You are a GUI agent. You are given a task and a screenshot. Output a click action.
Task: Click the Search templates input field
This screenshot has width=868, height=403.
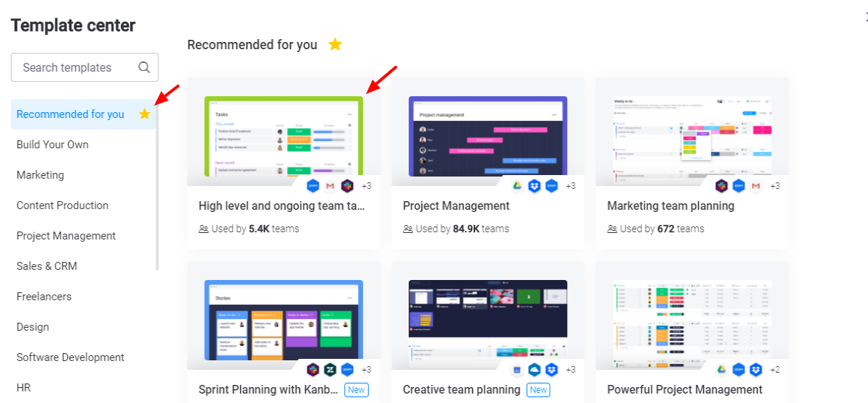click(85, 67)
